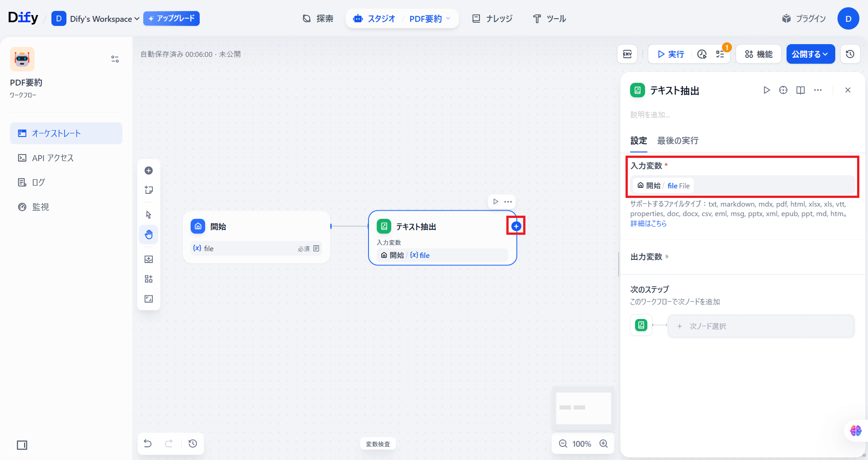Click the zoom out magnifier icon

click(563, 444)
